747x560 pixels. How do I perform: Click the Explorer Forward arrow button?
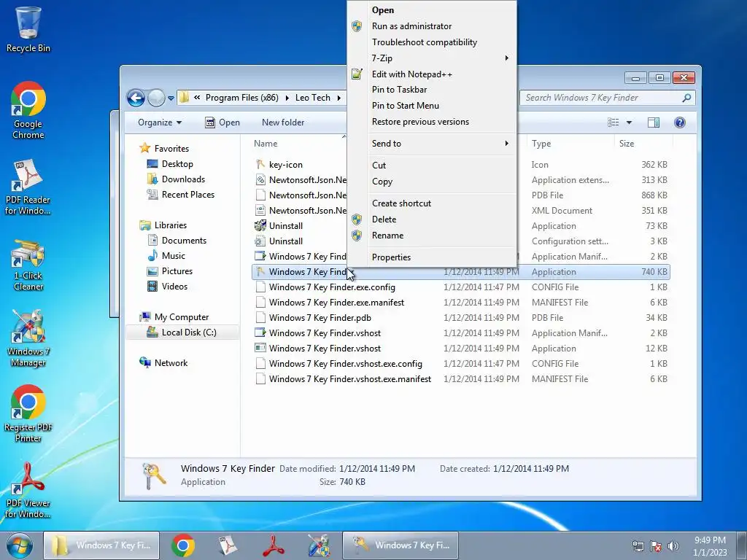coord(156,98)
